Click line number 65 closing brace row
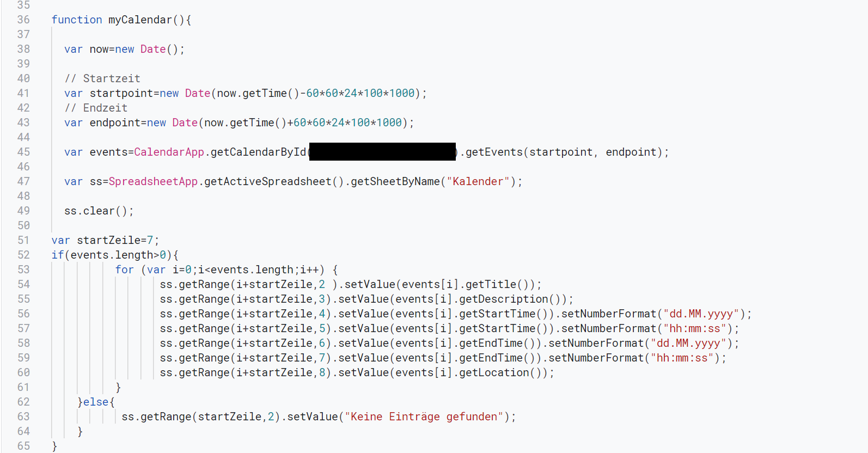The height and width of the screenshot is (453, 868). [x=23, y=446]
